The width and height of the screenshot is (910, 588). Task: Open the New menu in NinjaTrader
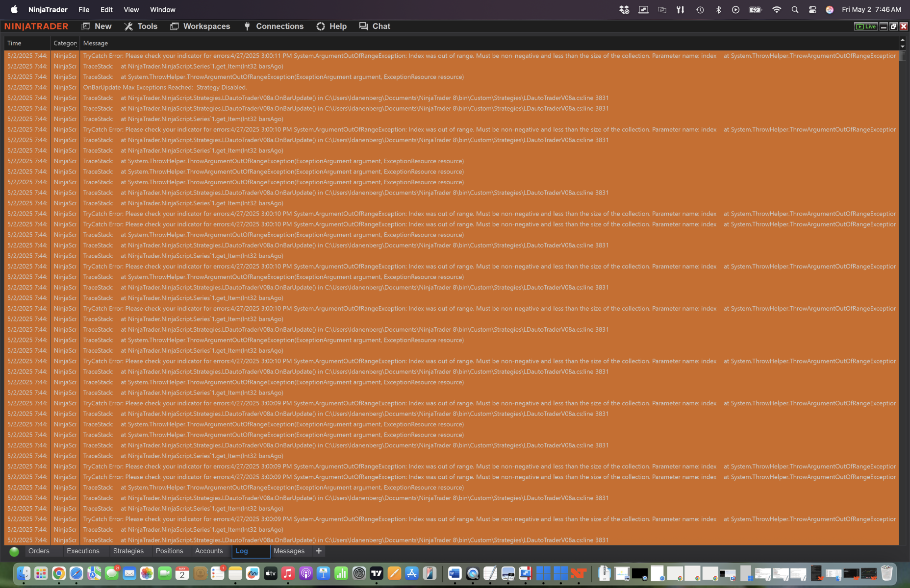(97, 26)
